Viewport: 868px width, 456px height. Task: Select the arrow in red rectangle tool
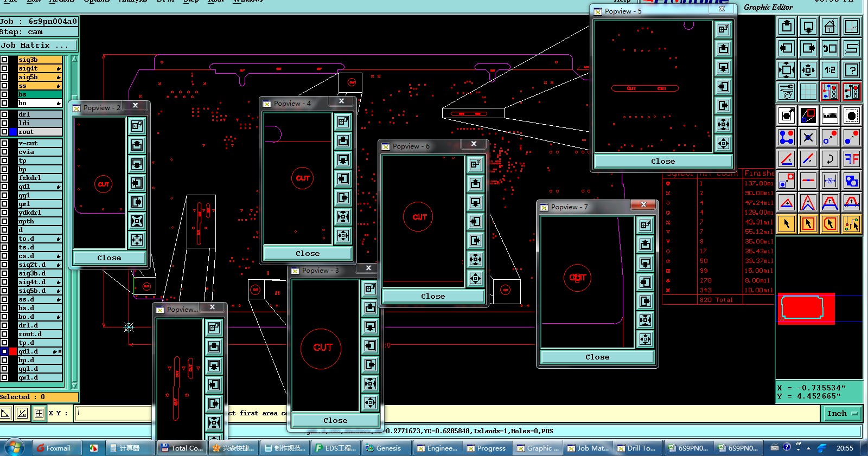coord(808,224)
